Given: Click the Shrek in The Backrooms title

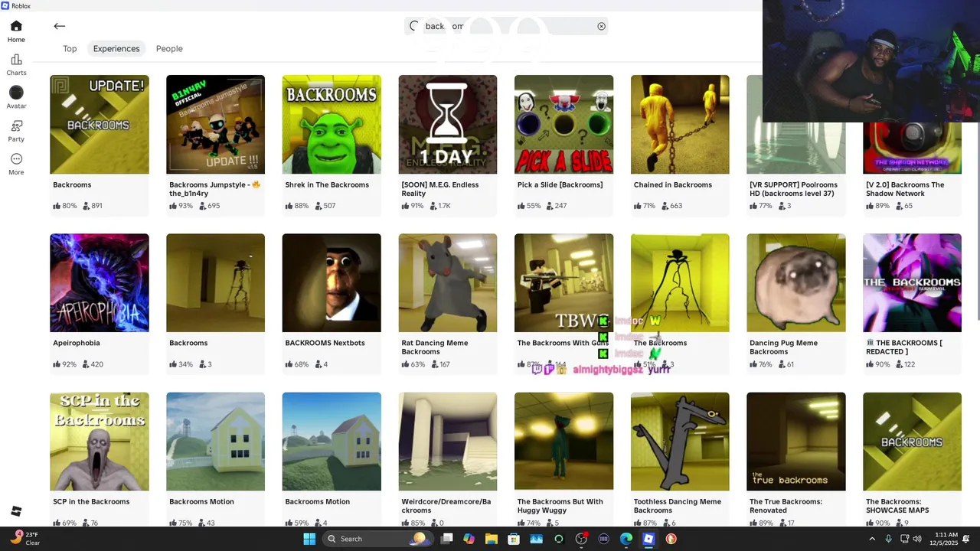Looking at the screenshot, I should click(x=327, y=184).
